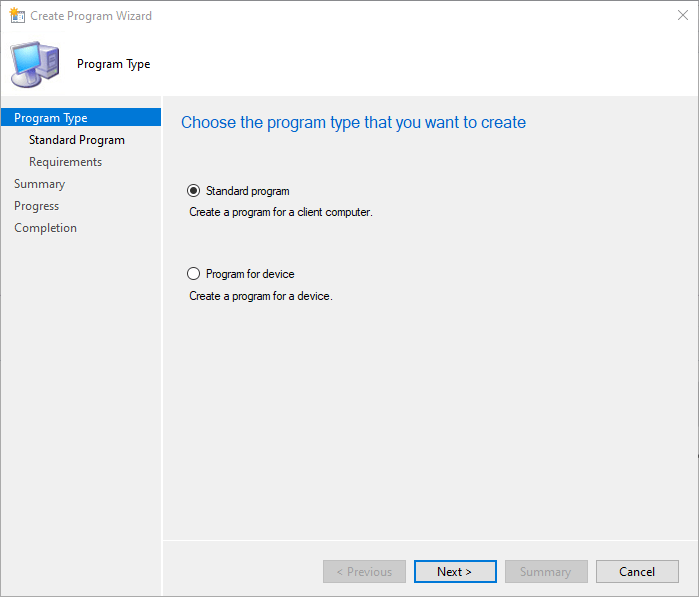Viewport: 699px width, 597px height.
Task: Click the Next button
Action: click(455, 572)
